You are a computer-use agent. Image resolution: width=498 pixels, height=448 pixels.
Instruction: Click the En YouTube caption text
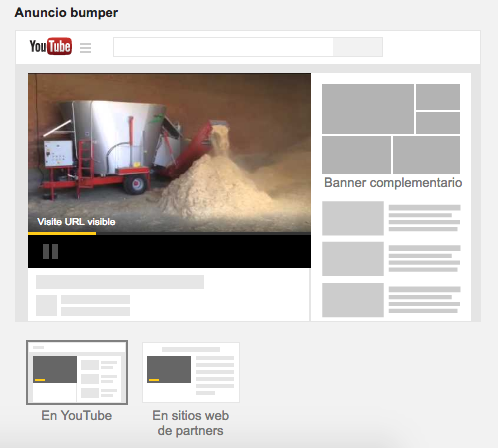point(77,416)
